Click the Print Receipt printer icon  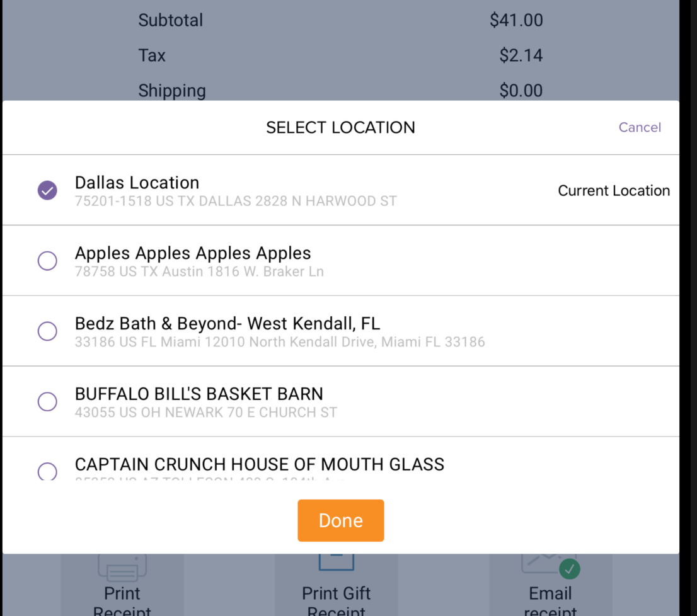122,567
